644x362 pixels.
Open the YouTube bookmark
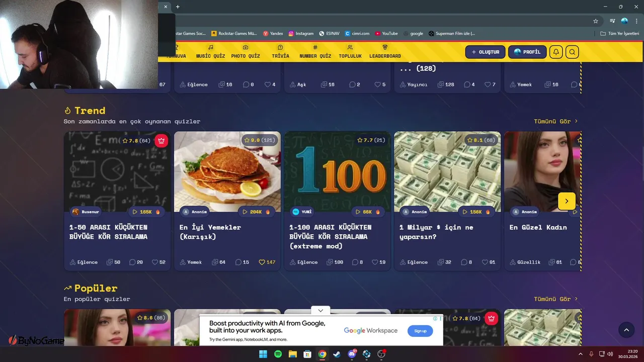(x=386, y=34)
